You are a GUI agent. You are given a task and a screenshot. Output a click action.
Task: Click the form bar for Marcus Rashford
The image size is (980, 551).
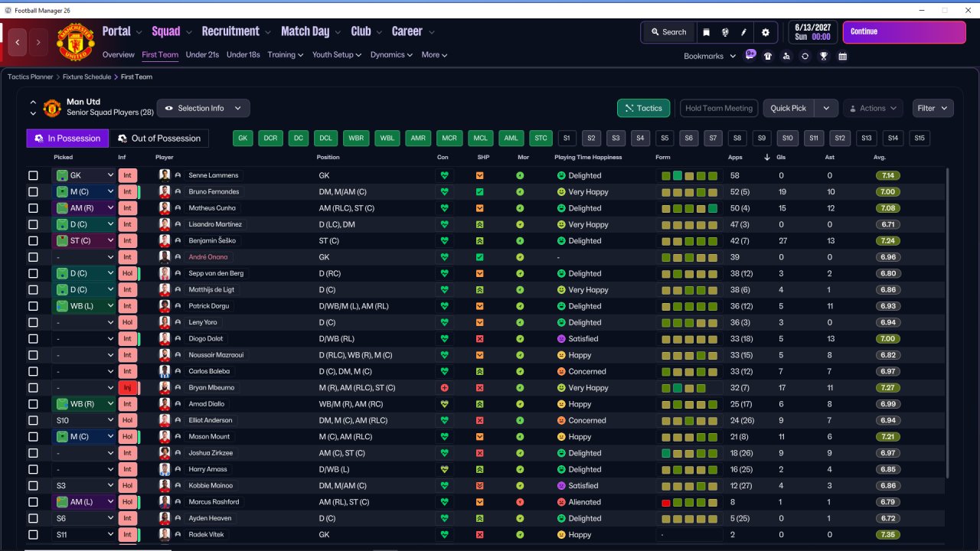690,502
